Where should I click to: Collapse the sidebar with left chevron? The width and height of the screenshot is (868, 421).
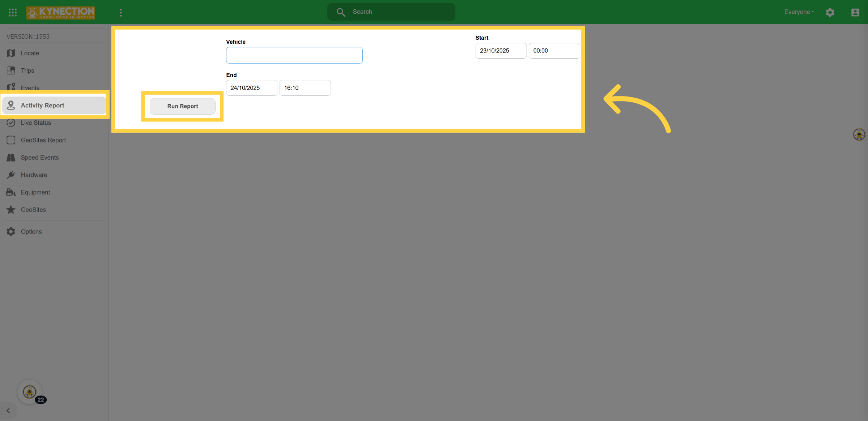click(8, 411)
